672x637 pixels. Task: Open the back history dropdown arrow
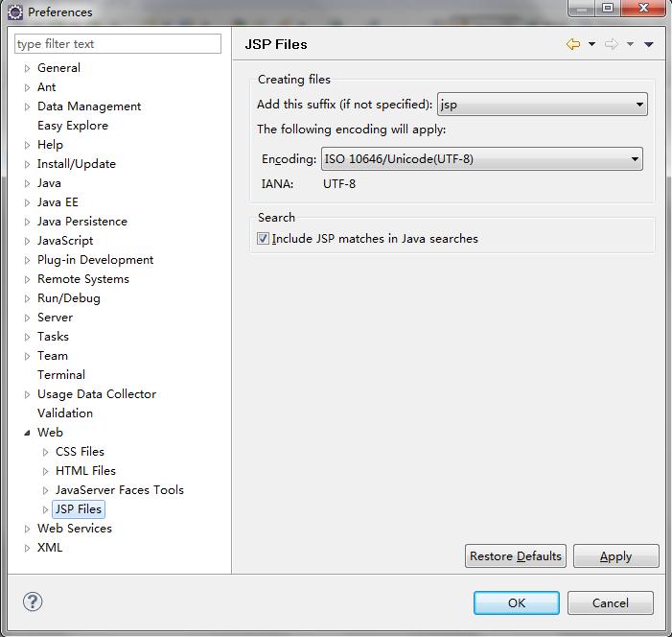click(x=591, y=44)
